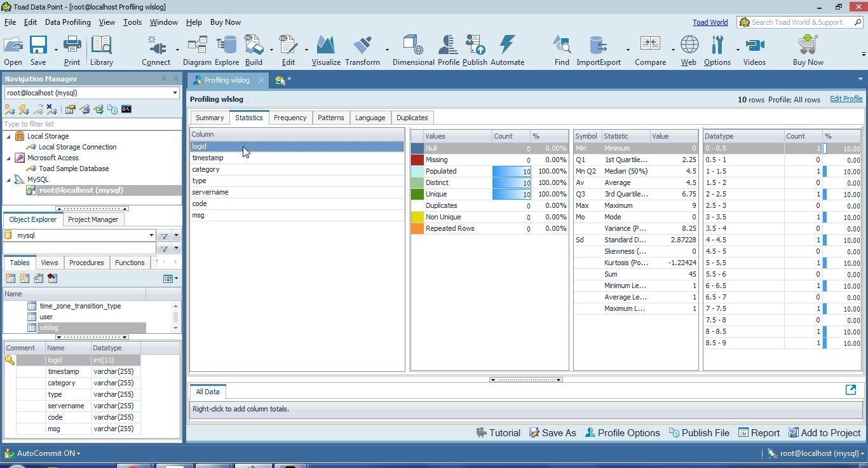Click the Build query icon
The image size is (868, 468).
coord(254,50)
